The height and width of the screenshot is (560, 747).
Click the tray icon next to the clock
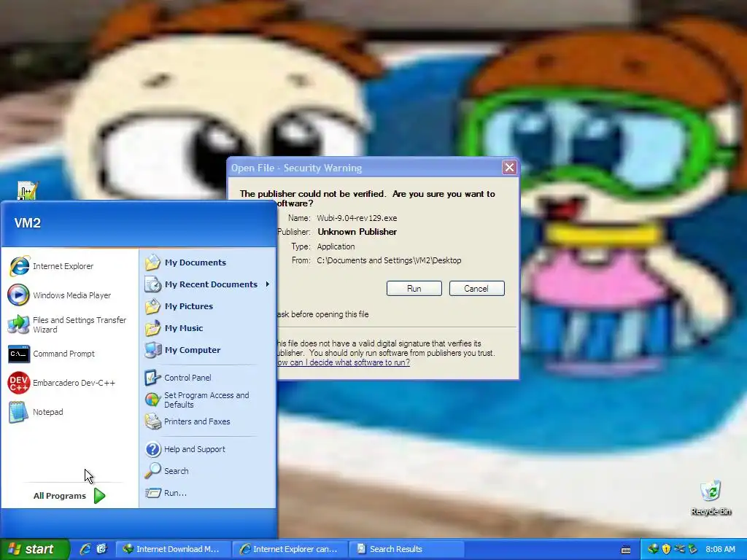pos(693,549)
